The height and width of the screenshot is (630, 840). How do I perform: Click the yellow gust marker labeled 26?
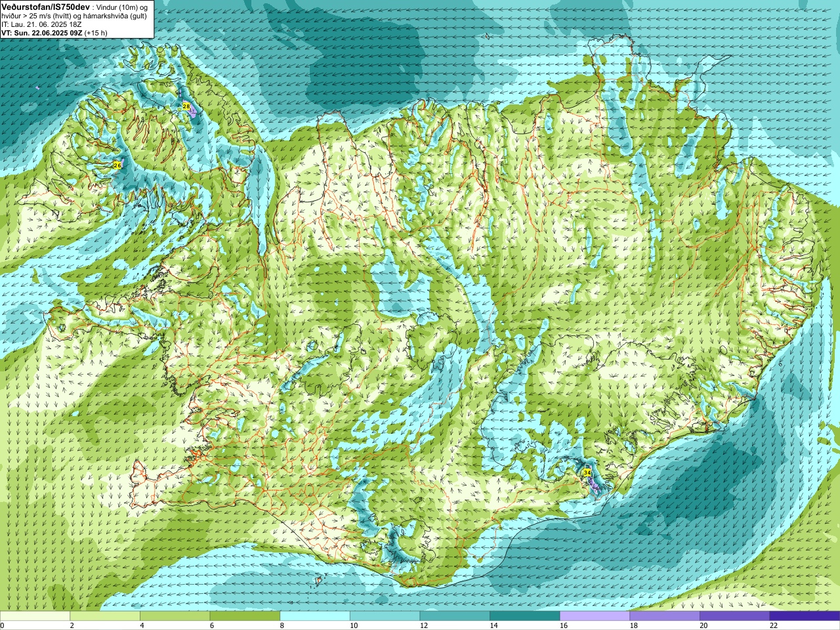click(117, 165)
